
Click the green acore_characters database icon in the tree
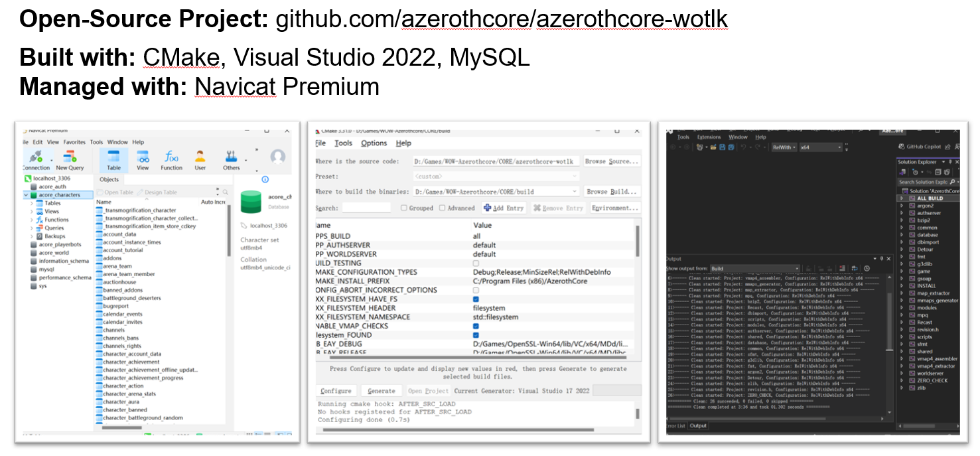coord(34,195)
